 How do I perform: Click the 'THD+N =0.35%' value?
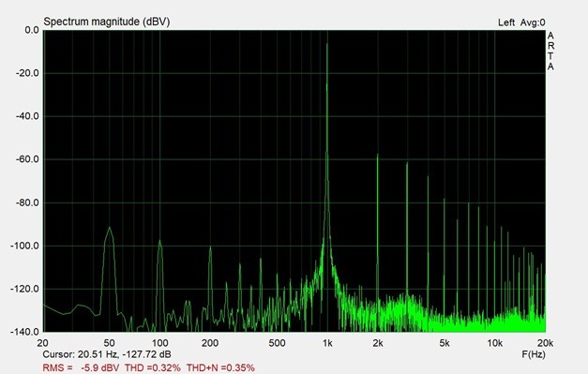tap(220, 367)
